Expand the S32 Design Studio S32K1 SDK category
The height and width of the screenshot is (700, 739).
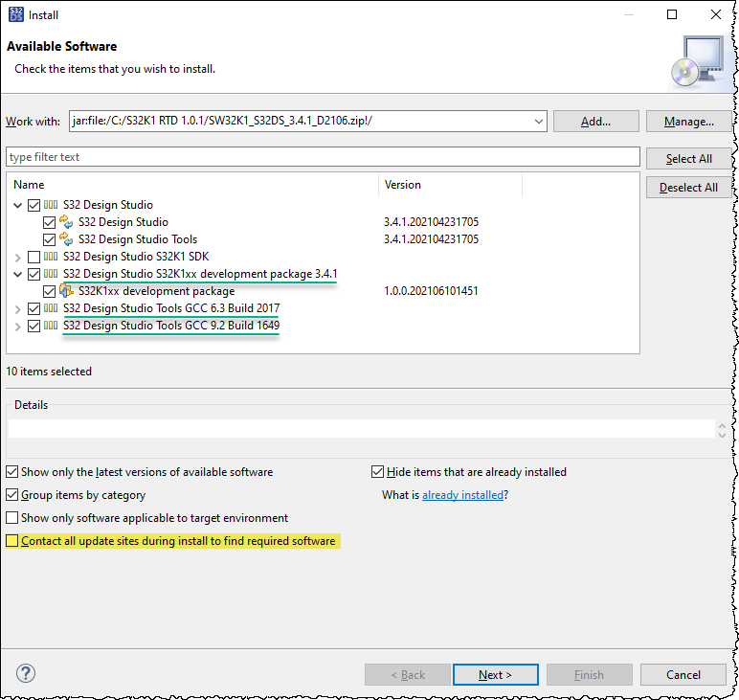pos(18,258)
